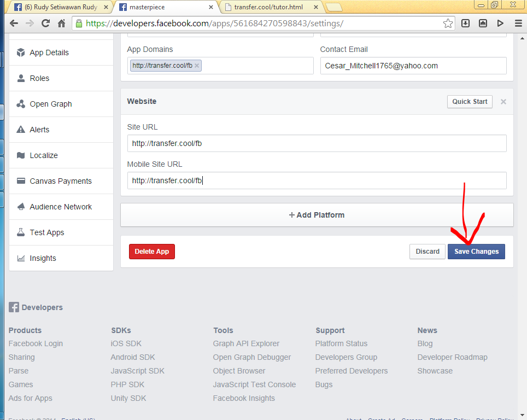Open the Android SDK link

coord(133,357)
